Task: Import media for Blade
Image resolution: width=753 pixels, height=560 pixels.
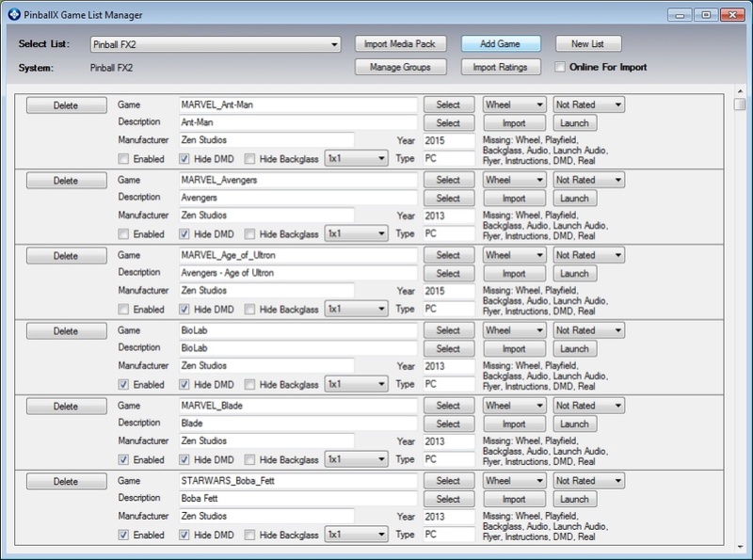Action: coord(514,424)
